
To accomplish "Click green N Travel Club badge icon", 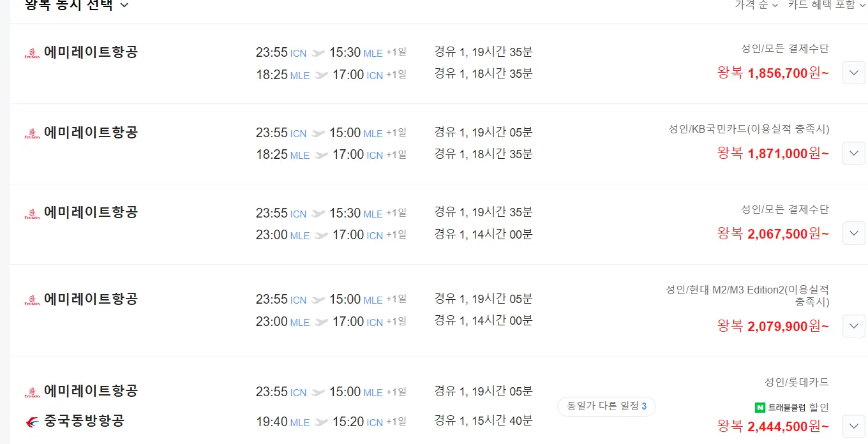I will [760, 407].
